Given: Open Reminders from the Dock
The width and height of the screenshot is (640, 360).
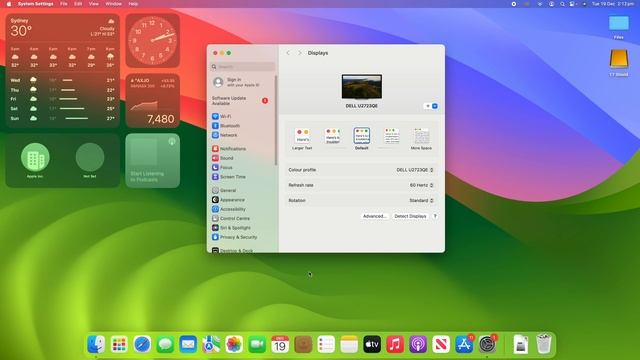Looking at the screenshot, I should tap(326, 344).
